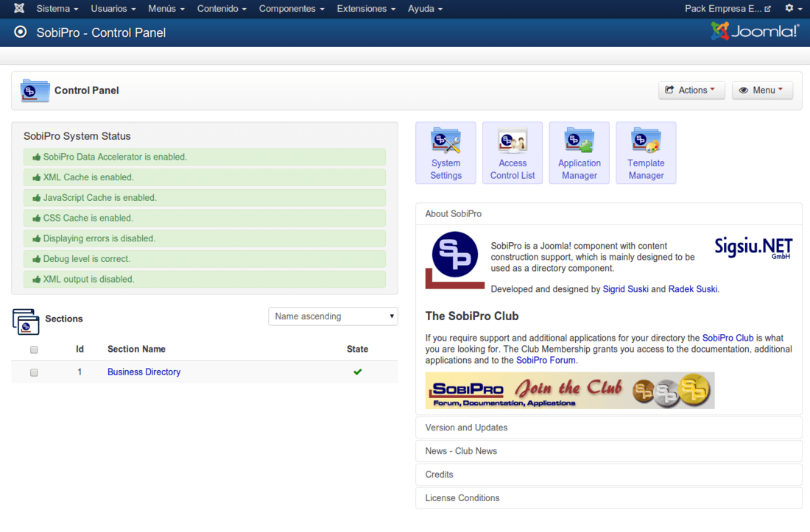
Task: Click The SobiPro Club heading
Action: pyautogui.click(x=471, y=316)
